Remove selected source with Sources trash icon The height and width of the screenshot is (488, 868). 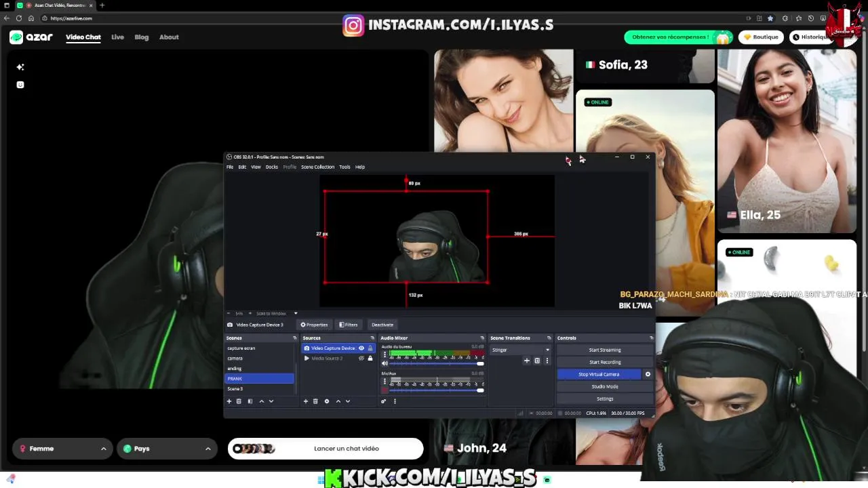click(x=315, y=401)
